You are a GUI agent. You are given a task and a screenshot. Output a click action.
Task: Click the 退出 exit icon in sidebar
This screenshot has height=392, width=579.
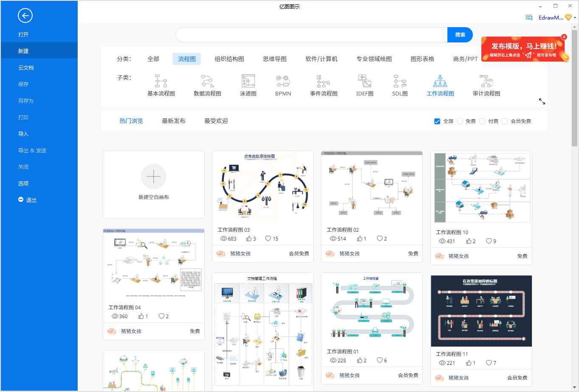coord(21,199)
